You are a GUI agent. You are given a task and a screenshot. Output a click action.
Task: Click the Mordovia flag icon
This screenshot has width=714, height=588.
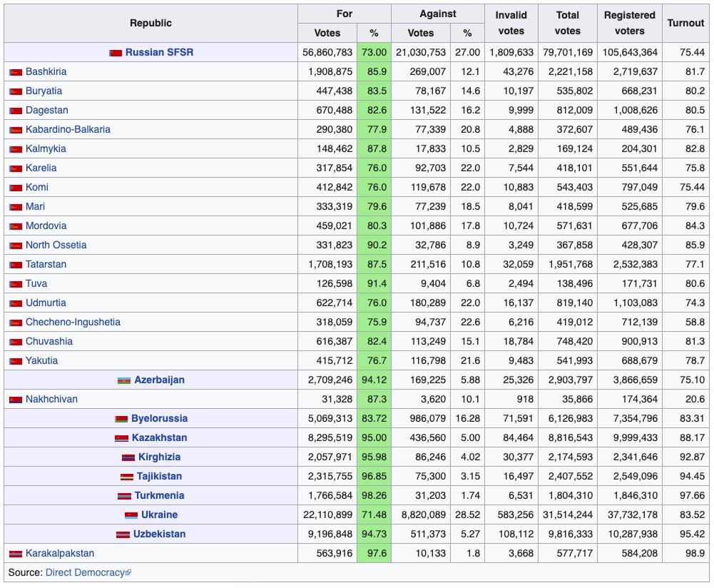(x=16, y=226)
